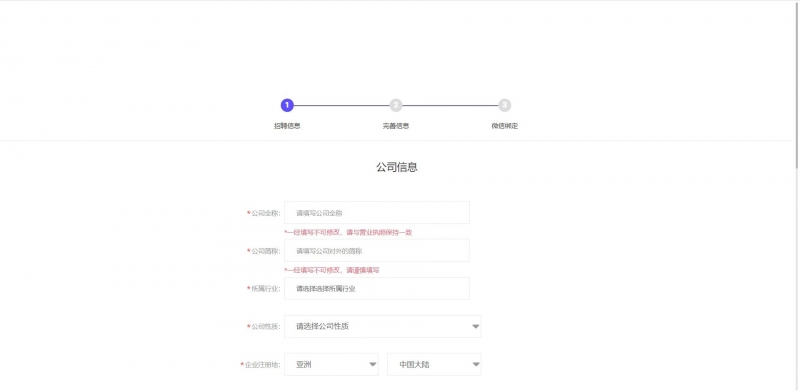The height and width of the screenshot is (392, 800).
Task: Open the 请选择选择所属行业 selector field
Action: (377, 288)
